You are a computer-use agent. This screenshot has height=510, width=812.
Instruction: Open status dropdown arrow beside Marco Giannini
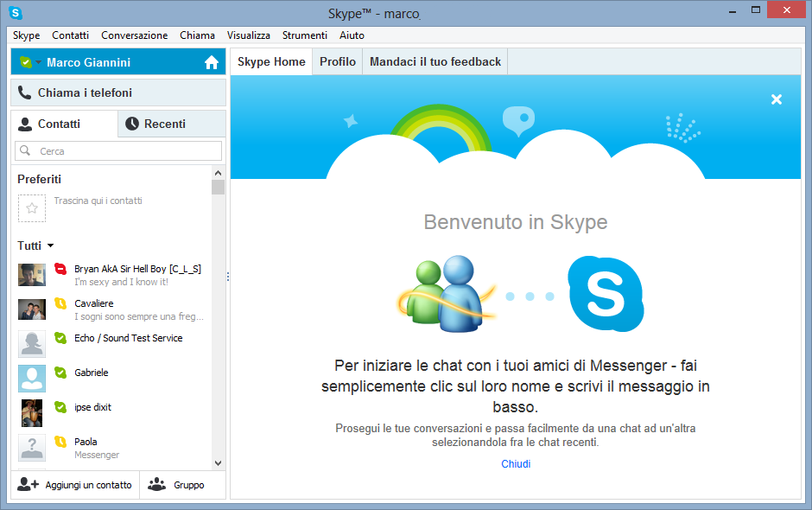38,63
